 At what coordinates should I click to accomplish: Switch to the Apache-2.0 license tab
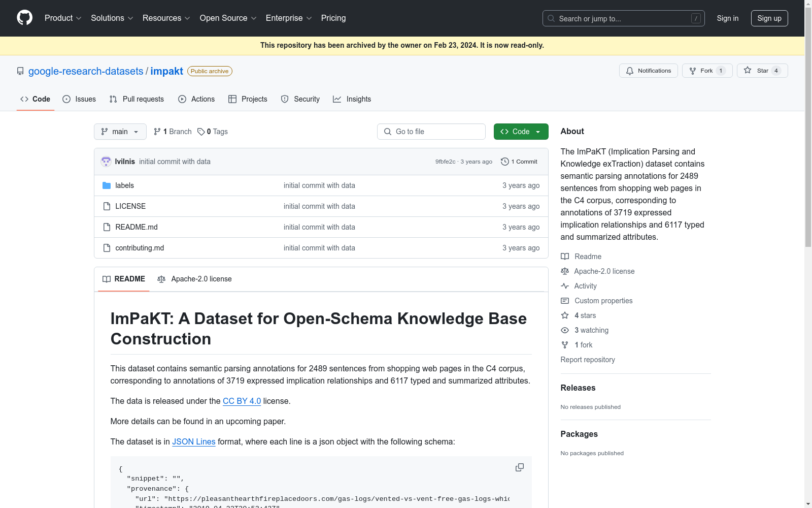[194, 279]
